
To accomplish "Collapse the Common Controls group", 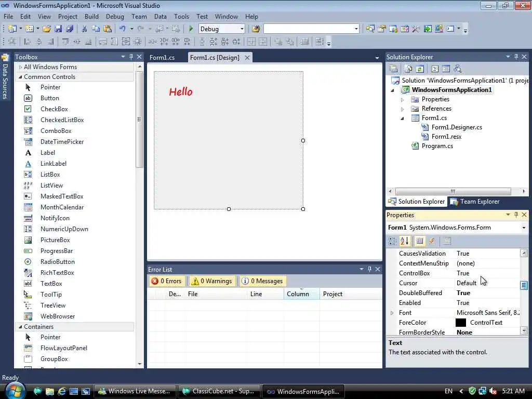I will coord(20,77).
